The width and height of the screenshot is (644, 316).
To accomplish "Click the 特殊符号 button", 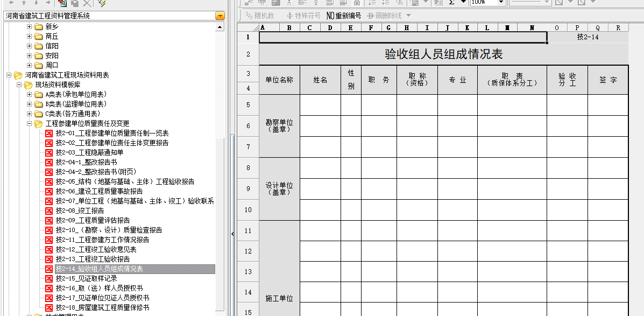I will click(303, 16).
